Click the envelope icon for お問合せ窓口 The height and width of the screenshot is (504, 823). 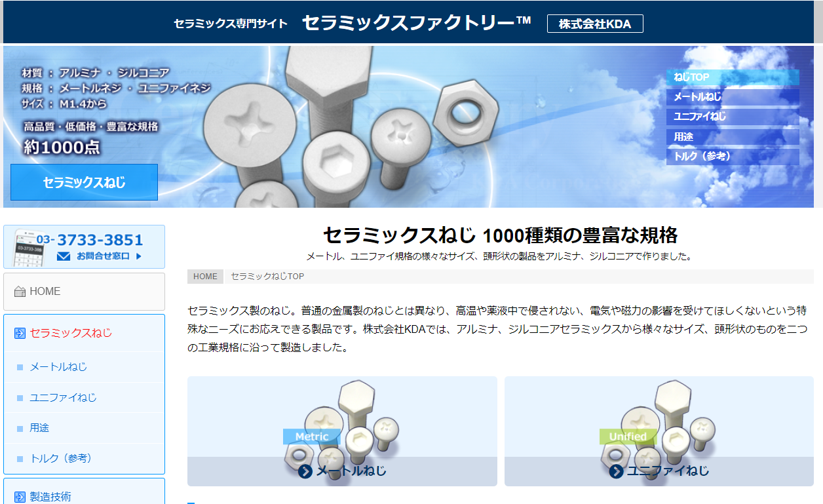[x=64, y=256]
